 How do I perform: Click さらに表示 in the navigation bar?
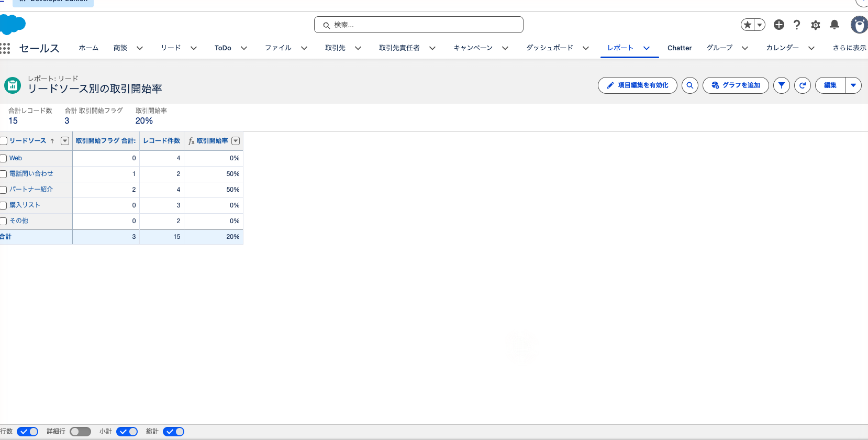pos(850,48)
